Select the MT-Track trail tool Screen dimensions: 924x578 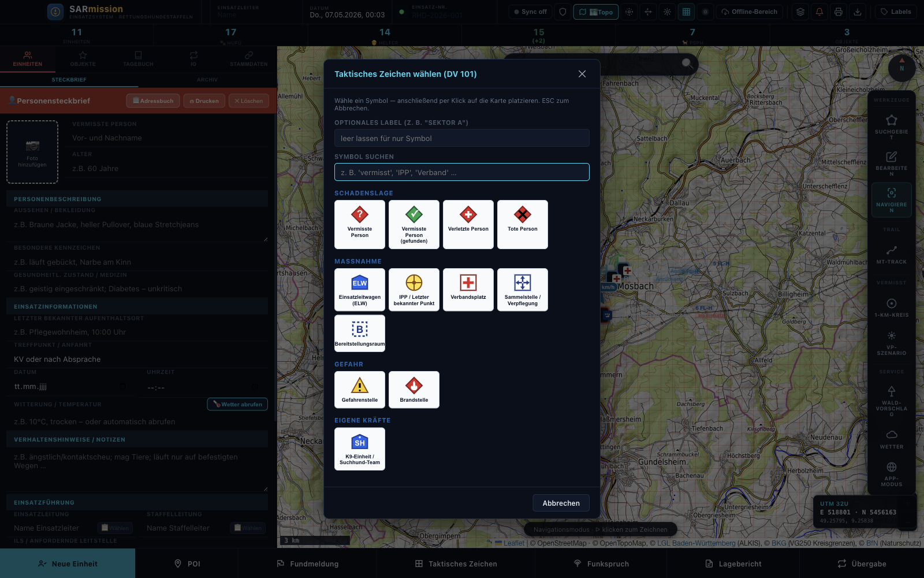(x=892, y=254)
